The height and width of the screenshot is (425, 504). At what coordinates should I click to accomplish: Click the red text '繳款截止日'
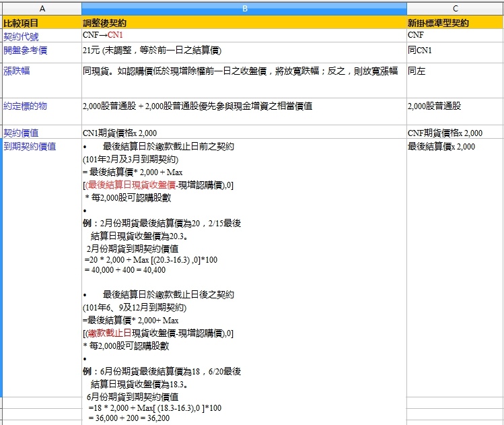109,333
